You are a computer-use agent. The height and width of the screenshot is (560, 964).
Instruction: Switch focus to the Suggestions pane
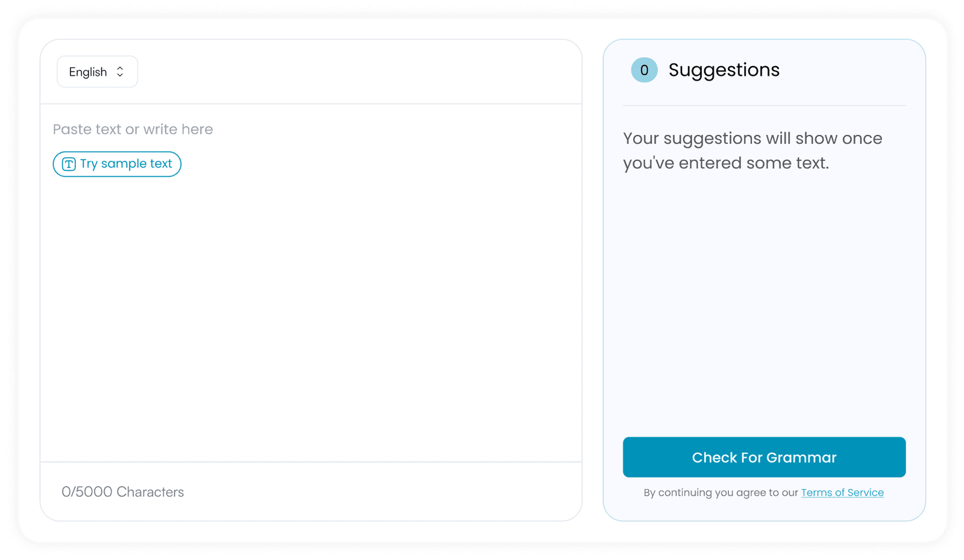pos(764,271)
